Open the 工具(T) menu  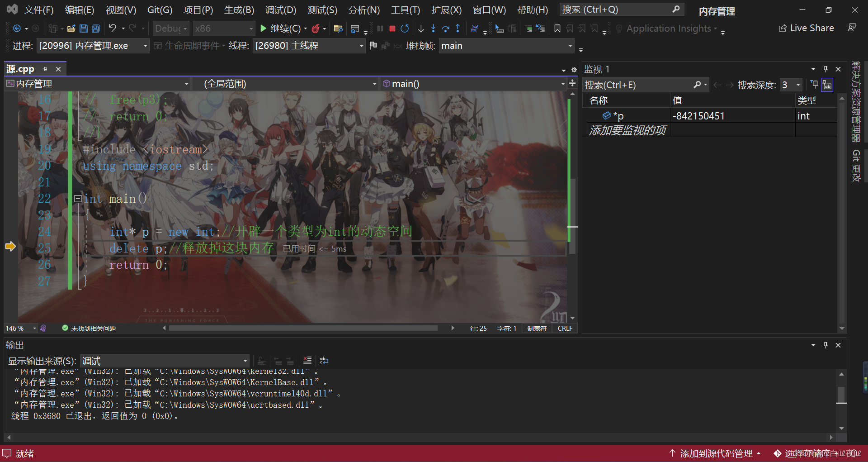point(406,10)
